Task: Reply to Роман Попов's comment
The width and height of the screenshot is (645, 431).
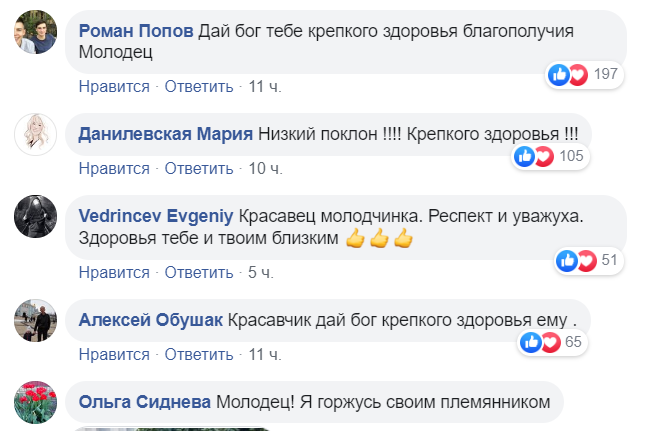Action: (199, 86)
